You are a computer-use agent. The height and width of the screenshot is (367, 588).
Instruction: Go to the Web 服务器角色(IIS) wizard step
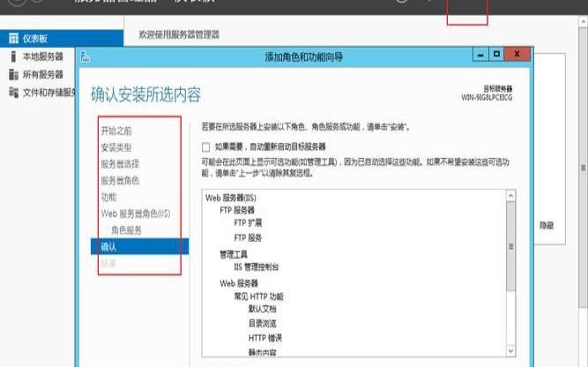(136, 213)
